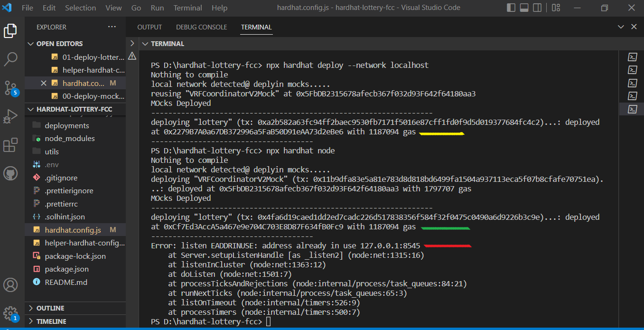644x330 pixels.
Task: Switch to the DEBUG CONSOLE tab
Action: (x=201, y=27)
